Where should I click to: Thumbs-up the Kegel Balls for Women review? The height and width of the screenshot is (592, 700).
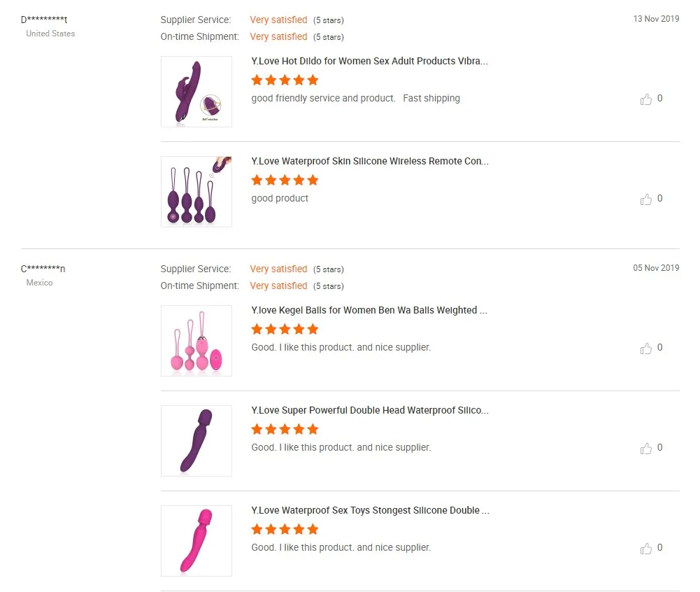pos(646,348)
